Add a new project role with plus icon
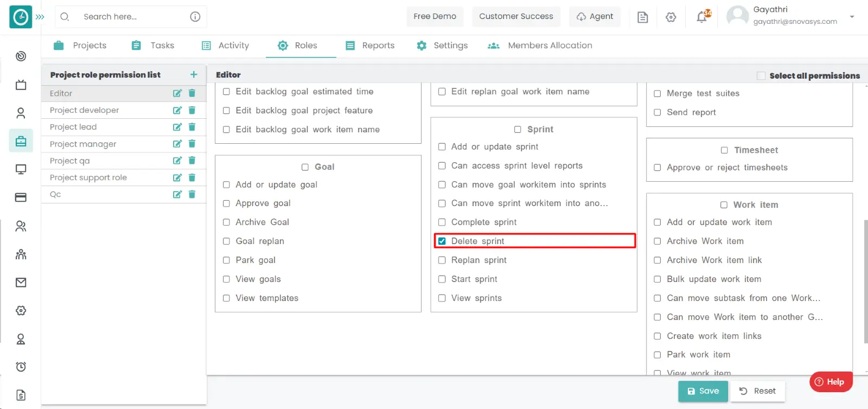868x409 pixels. 194,74
